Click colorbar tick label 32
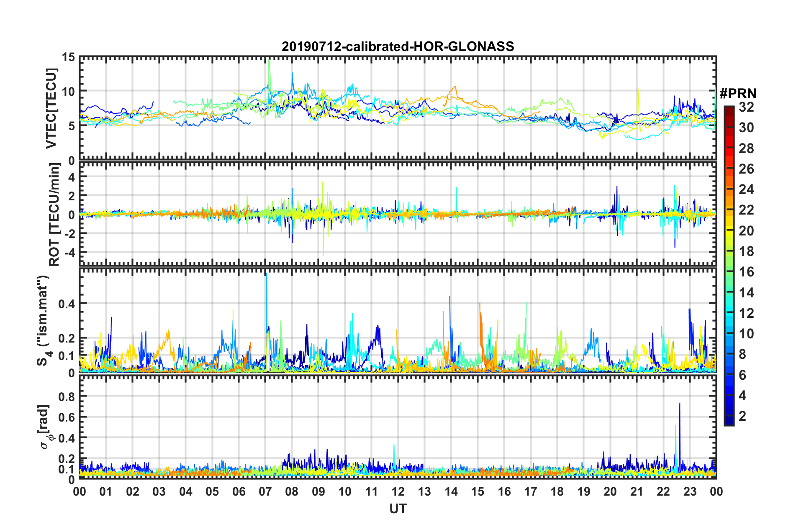Screen dimensions: 796x532 (746, 107)
